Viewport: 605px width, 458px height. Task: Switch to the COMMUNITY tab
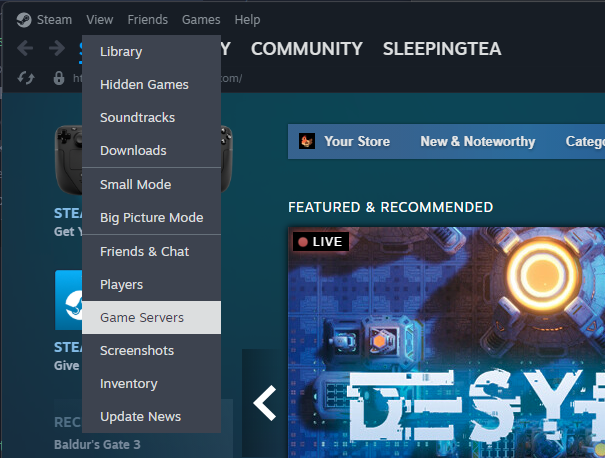click(307, 49)
